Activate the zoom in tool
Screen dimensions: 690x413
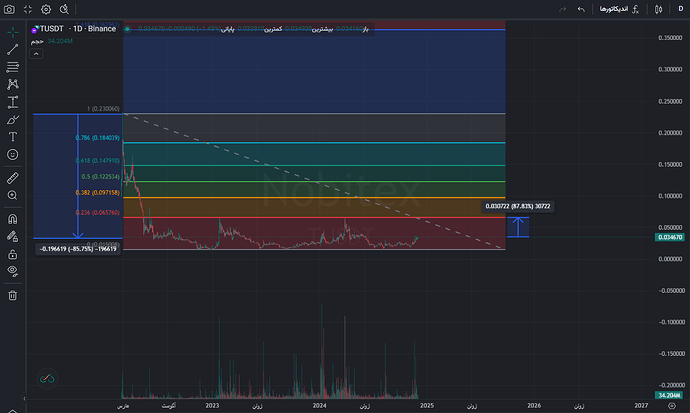[13, 195]
